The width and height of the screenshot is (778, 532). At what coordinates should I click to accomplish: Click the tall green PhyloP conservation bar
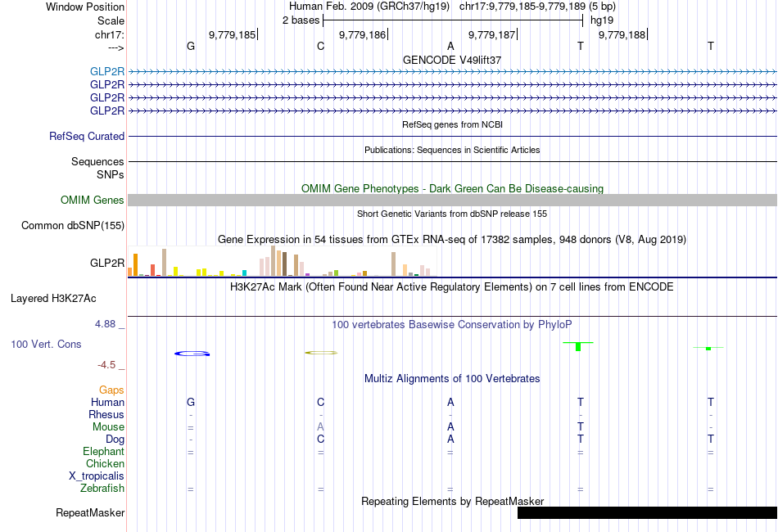coord(578,346)
